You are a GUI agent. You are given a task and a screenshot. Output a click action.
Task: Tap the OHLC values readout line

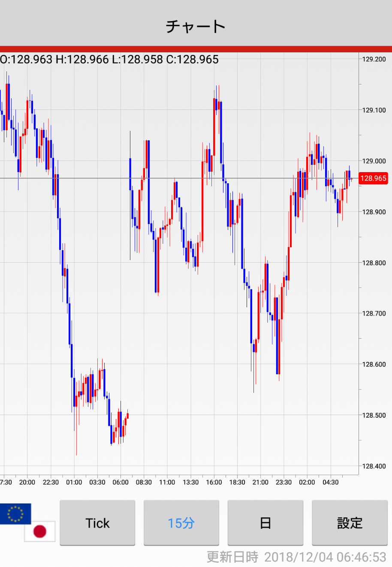coord(110,59)
